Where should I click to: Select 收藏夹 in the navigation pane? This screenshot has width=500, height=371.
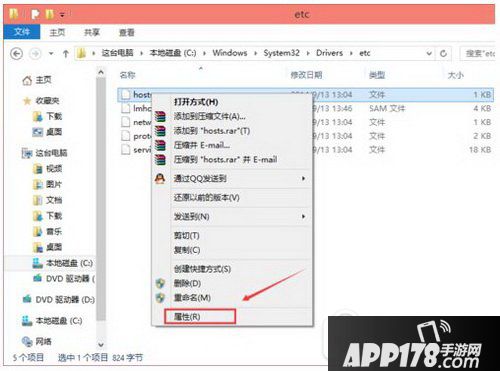tap(47, 100)
